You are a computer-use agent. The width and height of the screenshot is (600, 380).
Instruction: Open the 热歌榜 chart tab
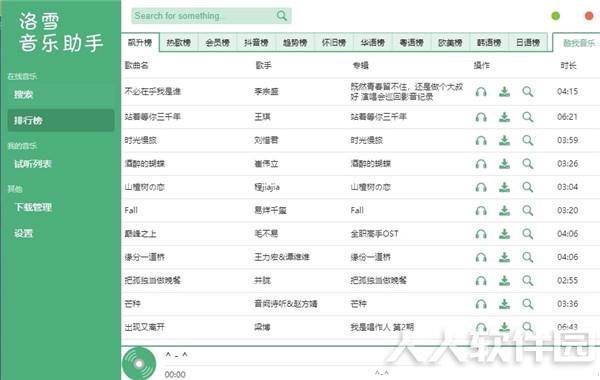(179, 42)
